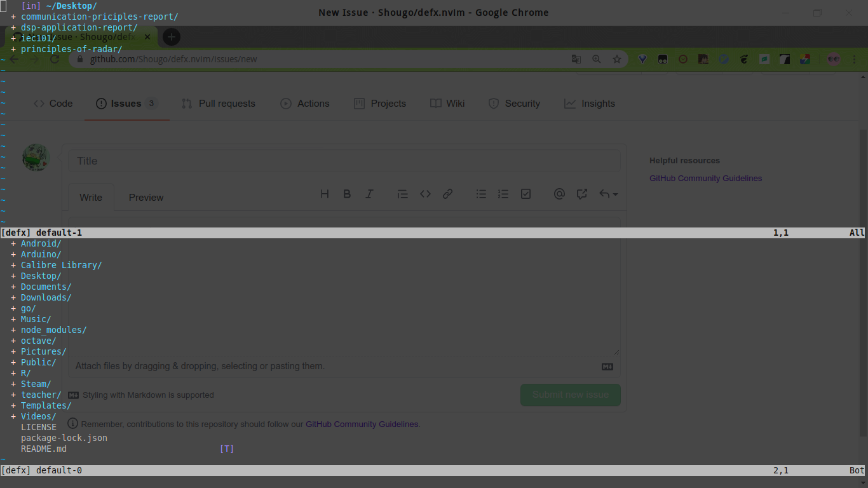868x488 pixels.
Task: Insert a quote block icon
Action: point(402,194)
